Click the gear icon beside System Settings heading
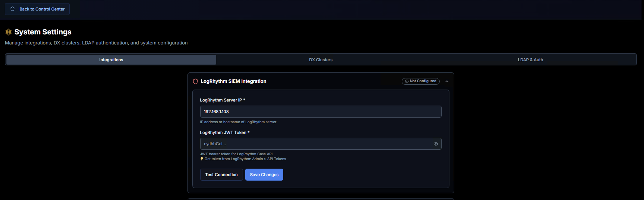This screenshot has height=200, width=644. tap(9, 32)
